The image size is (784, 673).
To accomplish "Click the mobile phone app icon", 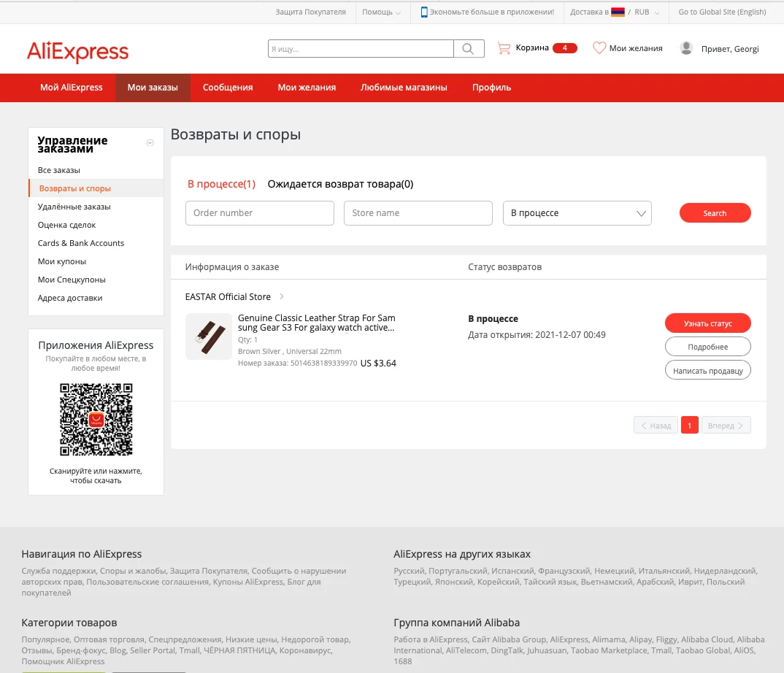I will [424, 12].
